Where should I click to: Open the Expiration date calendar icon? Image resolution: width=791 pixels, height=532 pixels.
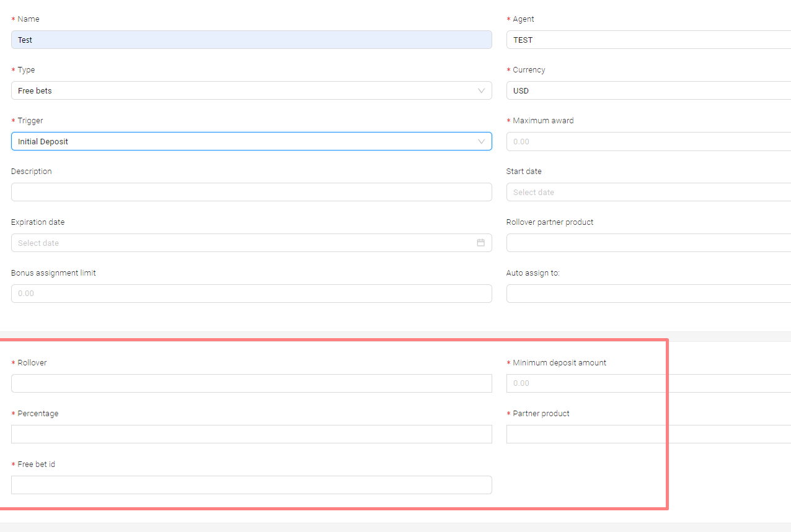click(480, 242)
